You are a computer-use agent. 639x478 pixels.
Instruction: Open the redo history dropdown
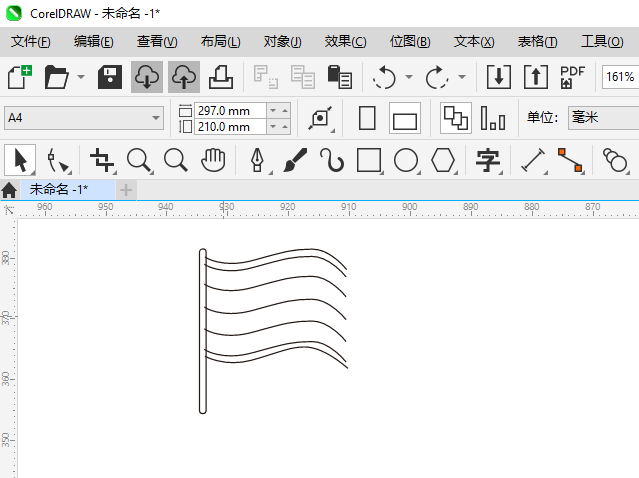(462, 77)
